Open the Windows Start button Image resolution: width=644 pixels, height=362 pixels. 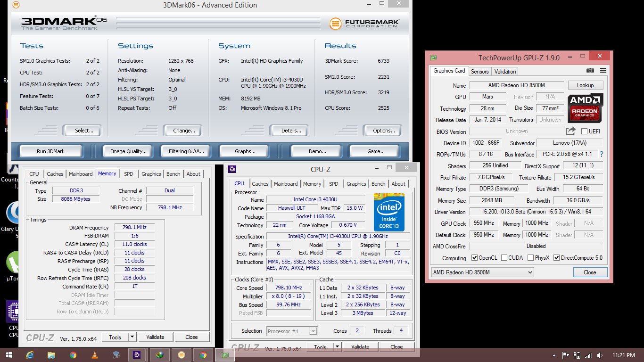click(x=9, y=355)
